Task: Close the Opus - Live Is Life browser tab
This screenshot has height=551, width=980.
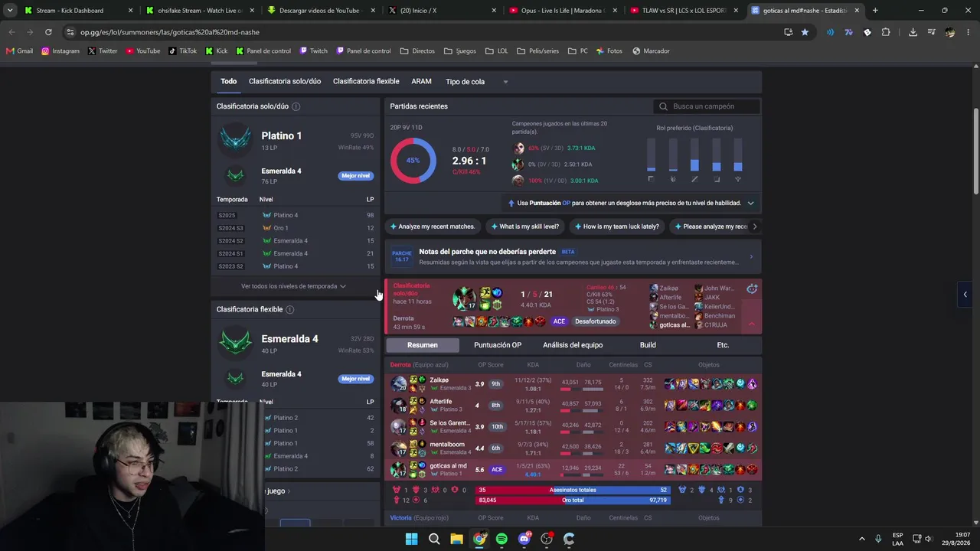Action: (x=616, y=11)
